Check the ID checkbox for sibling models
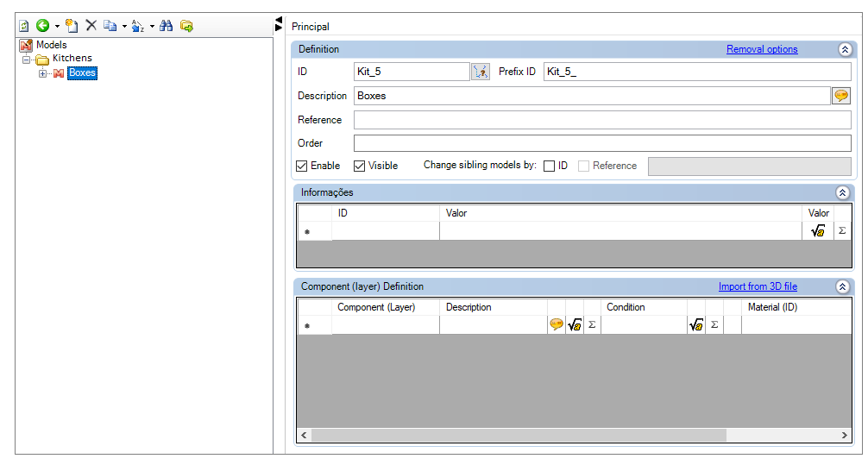This screenshot has width=868, height=465. click(x=549, y=166)
